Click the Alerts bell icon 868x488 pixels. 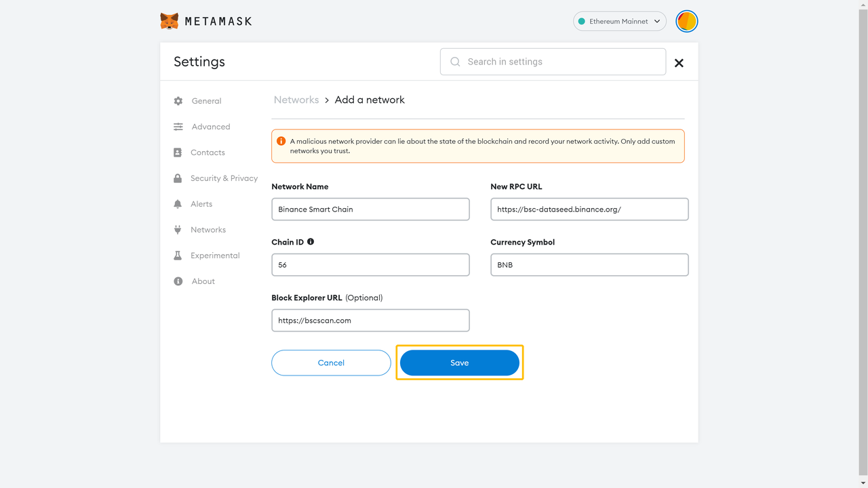[x=178, y=204]
